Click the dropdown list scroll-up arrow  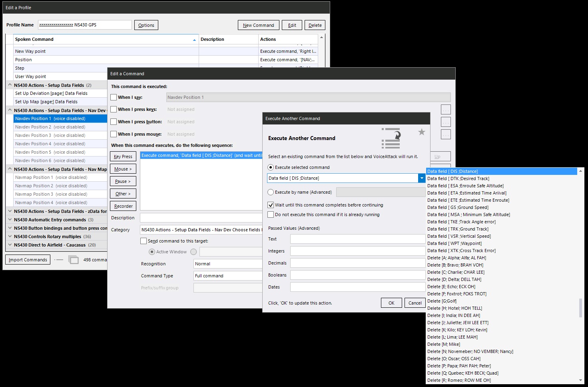pos(580,171)
